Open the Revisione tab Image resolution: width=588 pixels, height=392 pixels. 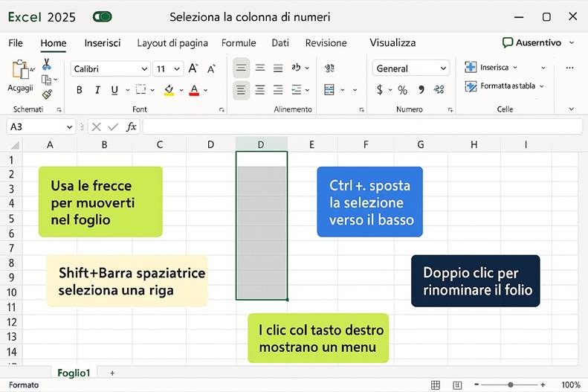(x=326, y=43)
